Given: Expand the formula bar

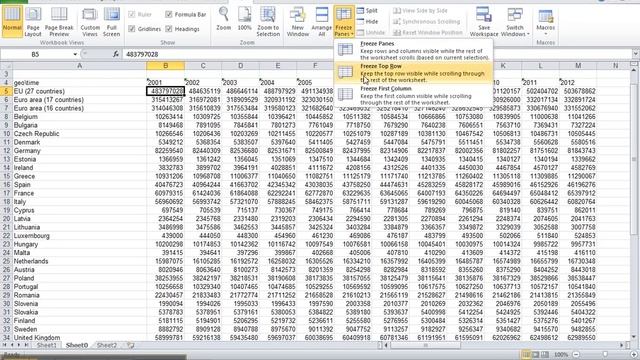Looking at the screenshot, I should point(636,54).
